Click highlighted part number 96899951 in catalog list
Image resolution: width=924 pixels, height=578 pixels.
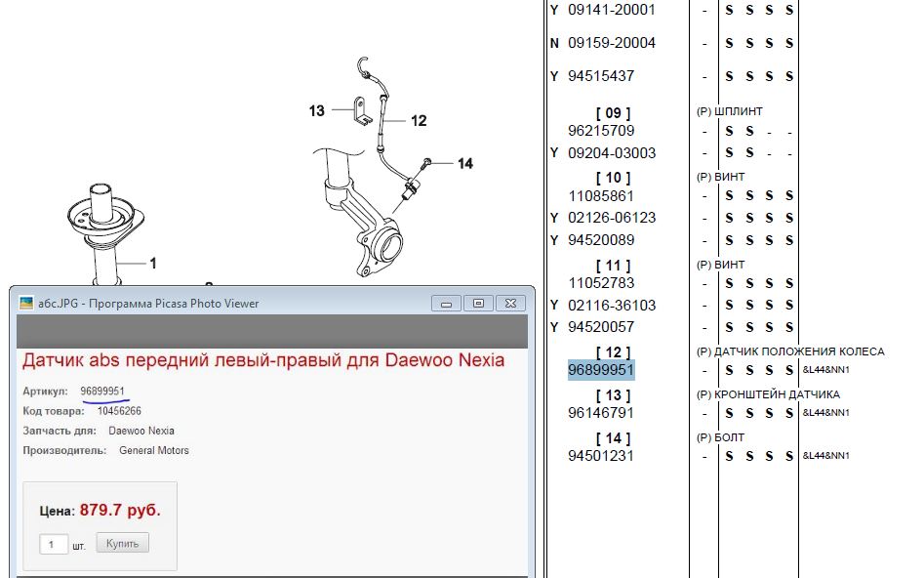(601, 370)
